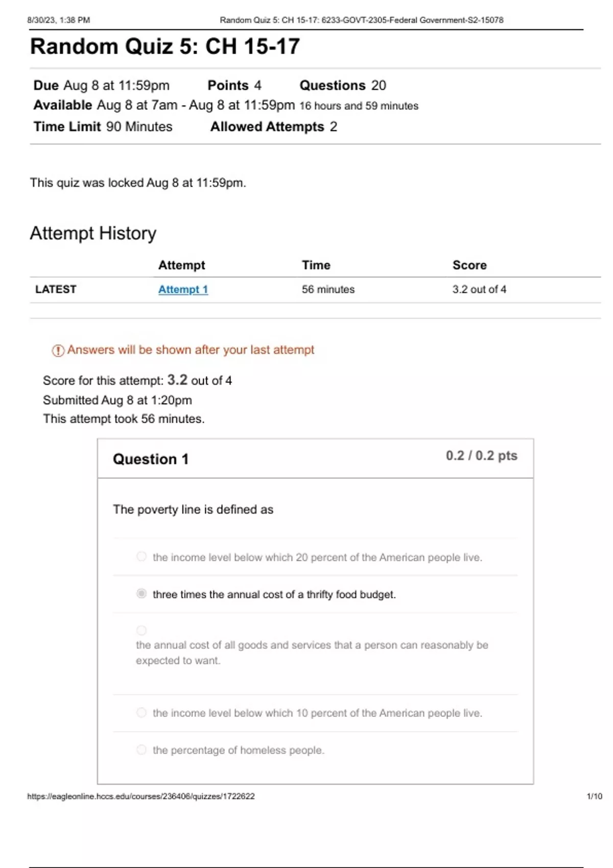This screenshot has width=613, height=868.
Task: Open the Attempt 1 link
Action: 183,290
